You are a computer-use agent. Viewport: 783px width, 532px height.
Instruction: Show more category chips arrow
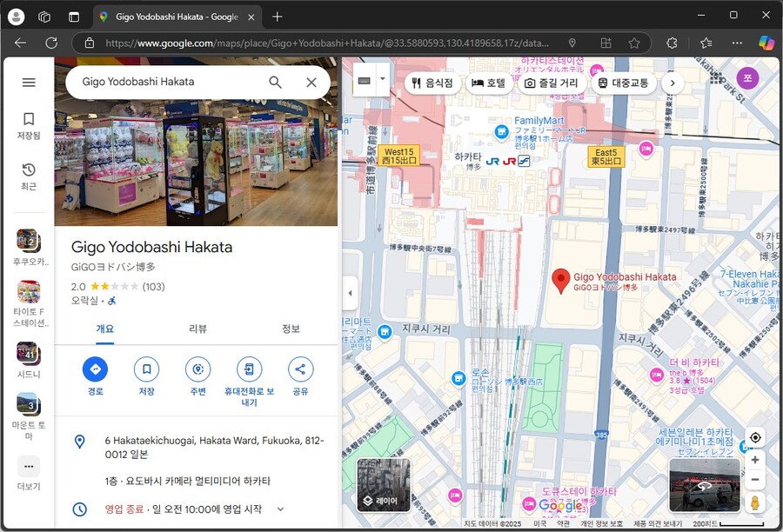(673, 83)
